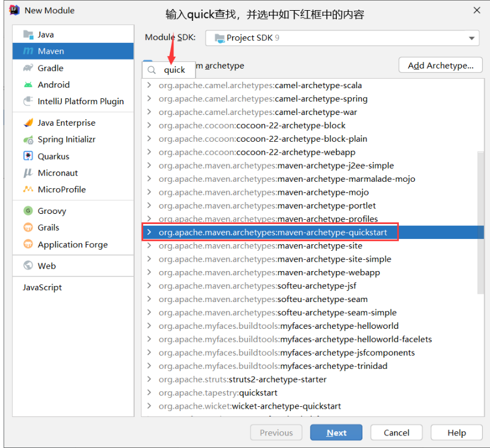
Task: Click the Spring Initializr leaf icon
Action: 28,139
